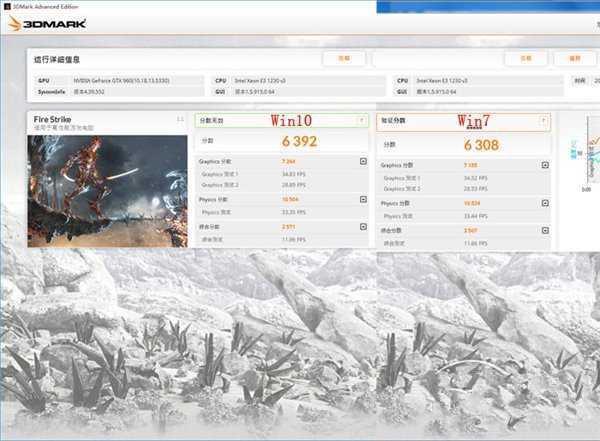Click the Win7 overall score 6 308
This screenshot has height=441, width=600.
[481, 145]
